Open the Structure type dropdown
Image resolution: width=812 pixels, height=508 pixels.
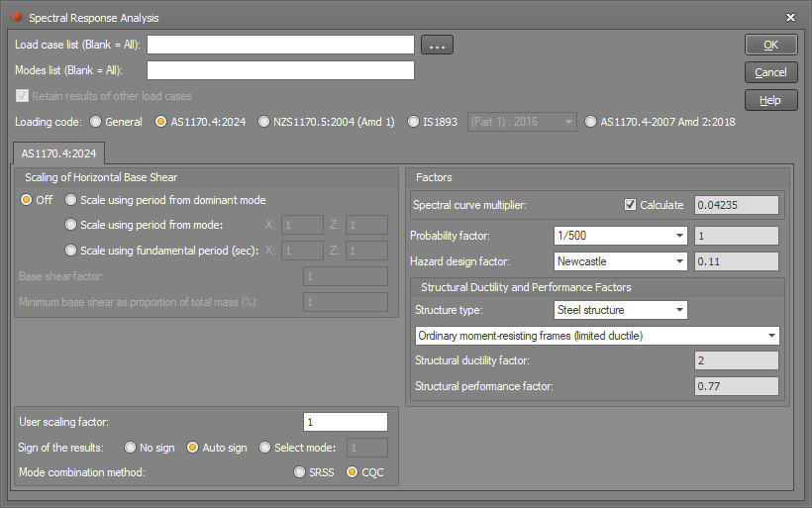tap(621, 310)
